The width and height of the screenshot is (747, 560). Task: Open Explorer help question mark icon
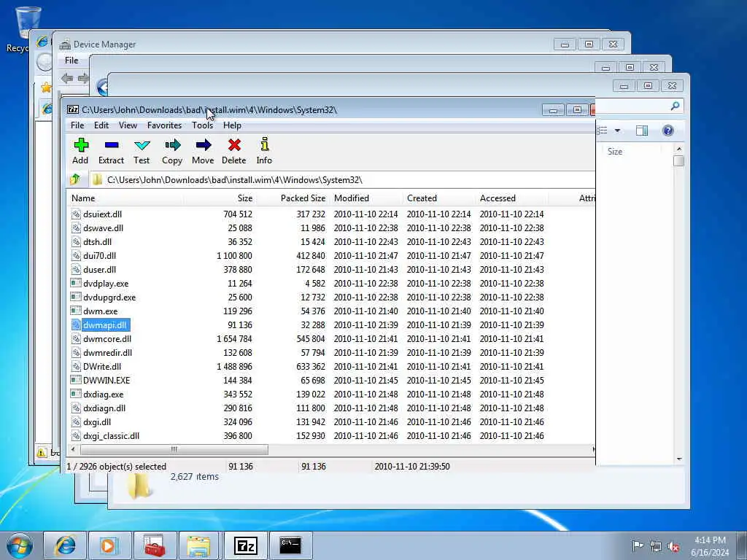tap(668, 131)
